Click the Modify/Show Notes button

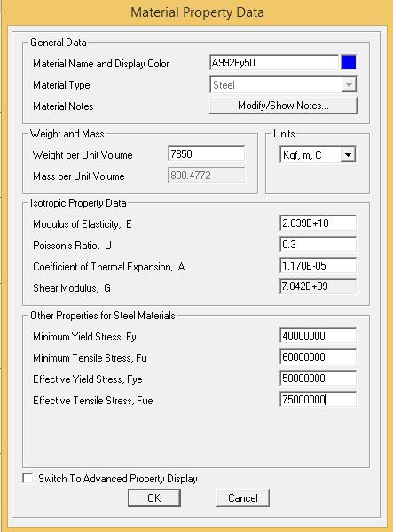283,106
